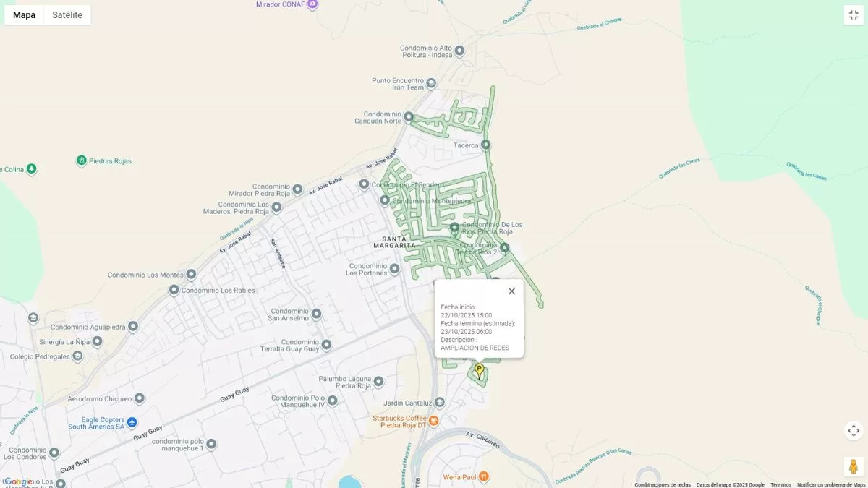
Task: Select the Eagle Copters airport icon
Action: tap(132, 422)
